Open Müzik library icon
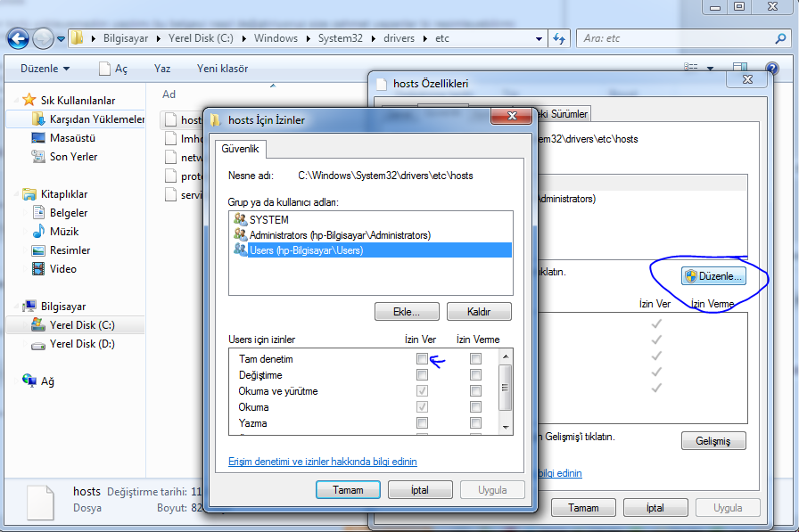 [x=38, y=231]
